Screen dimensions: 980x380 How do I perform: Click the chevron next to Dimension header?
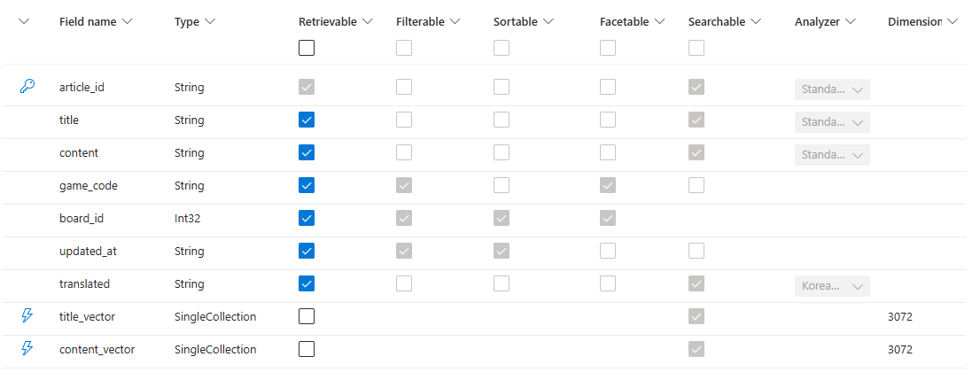(x=952, y=22)
